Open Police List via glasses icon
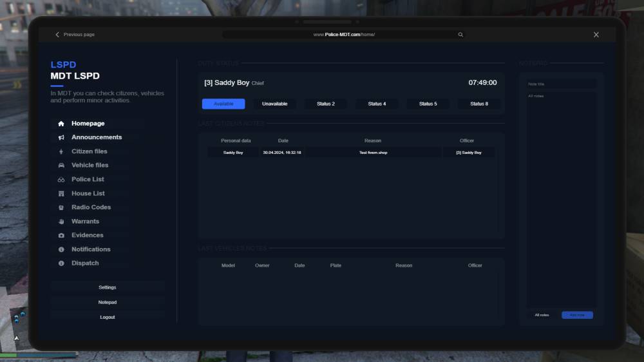The width and height of the screenshot is (644, 362). pyautogui.click(x=61, y=180)
